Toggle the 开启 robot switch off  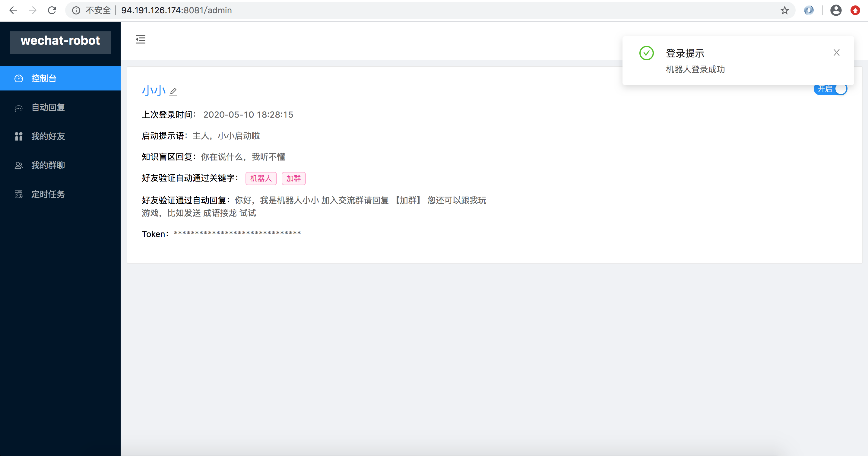tap(830, 89)
